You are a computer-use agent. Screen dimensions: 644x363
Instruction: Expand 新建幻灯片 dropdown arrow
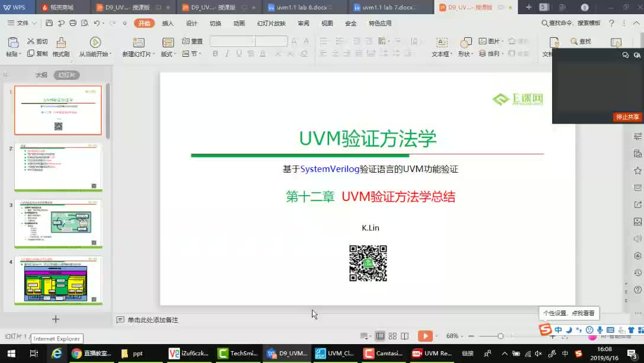point(154,54)
